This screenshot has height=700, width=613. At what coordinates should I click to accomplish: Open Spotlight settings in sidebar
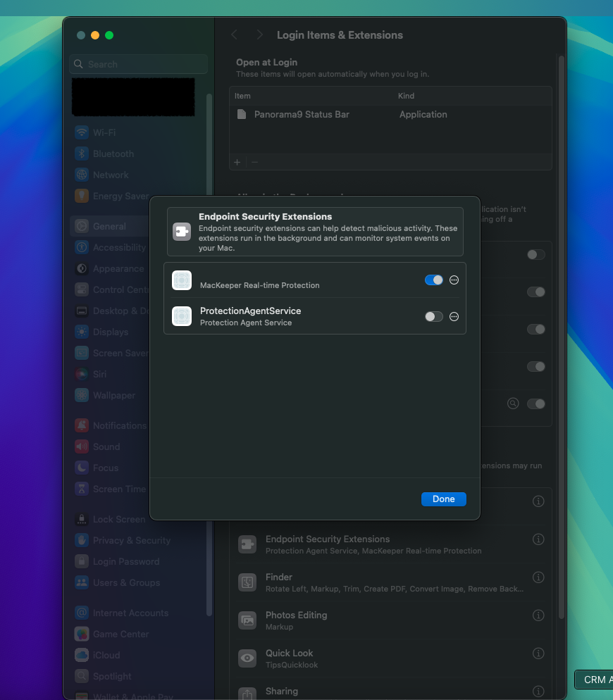tap(139, 677)
